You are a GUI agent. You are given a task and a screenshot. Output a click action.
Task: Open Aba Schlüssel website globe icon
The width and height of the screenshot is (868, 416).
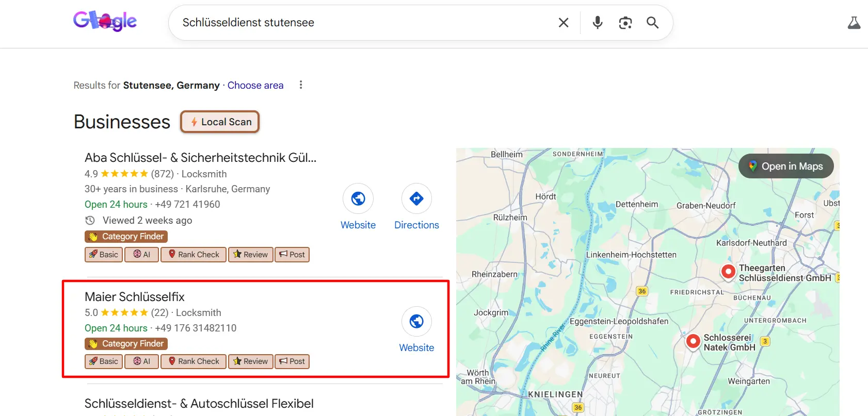click(358, 198)
